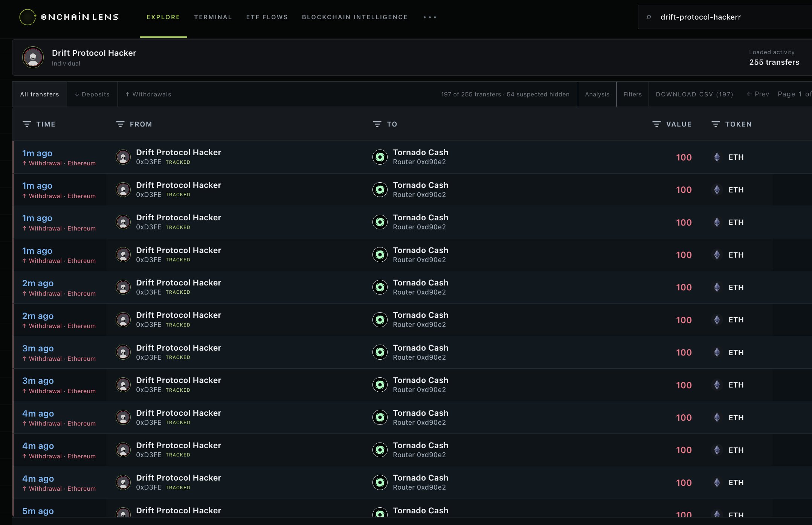Open the TIME column filter
The width and height of the screenshot is (812, 525).
27,124
